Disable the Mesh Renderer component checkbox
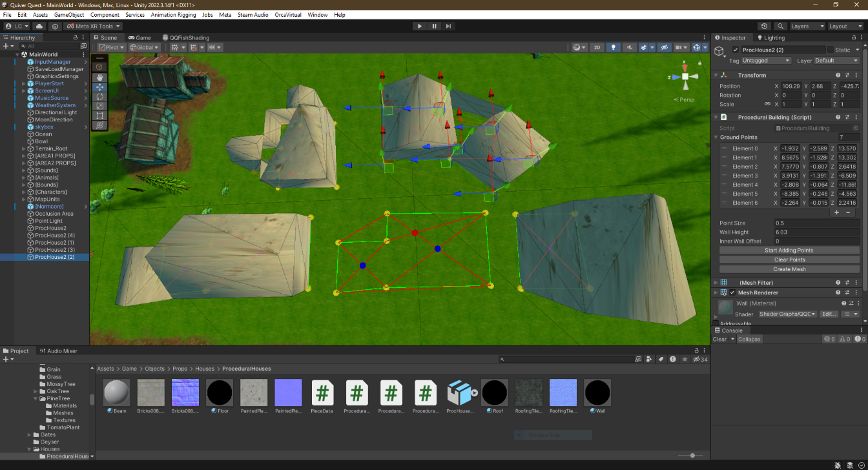The height and width of the screenshot is (470, 868). (x=732, y=292)
